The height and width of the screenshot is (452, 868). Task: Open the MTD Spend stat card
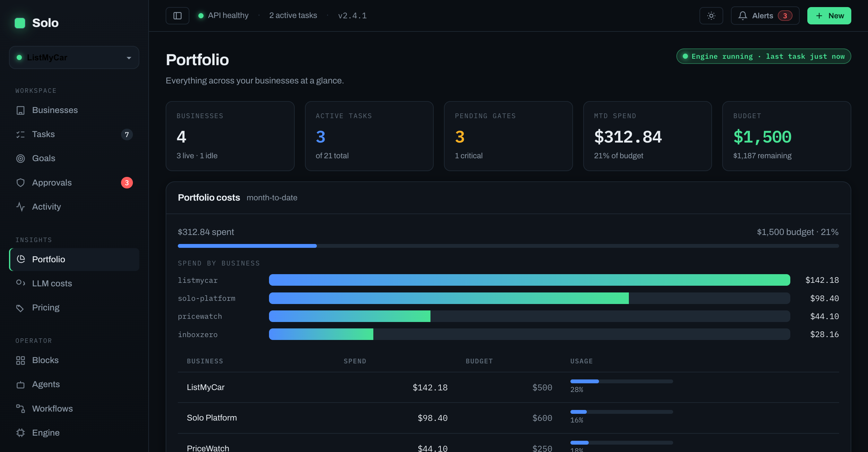[x=647, y=136]
